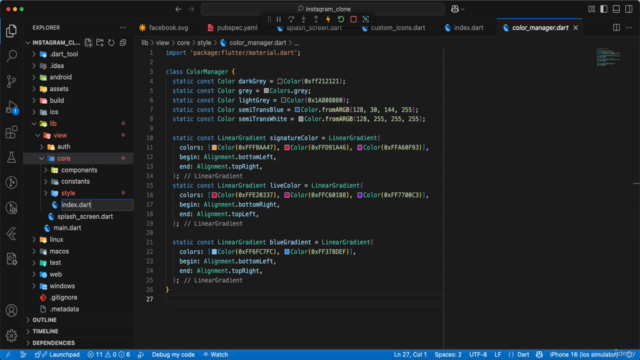Change the Spaces: 2 indentation setting
The height and width of the screenshot is (360, 640).
coord(448,355)
